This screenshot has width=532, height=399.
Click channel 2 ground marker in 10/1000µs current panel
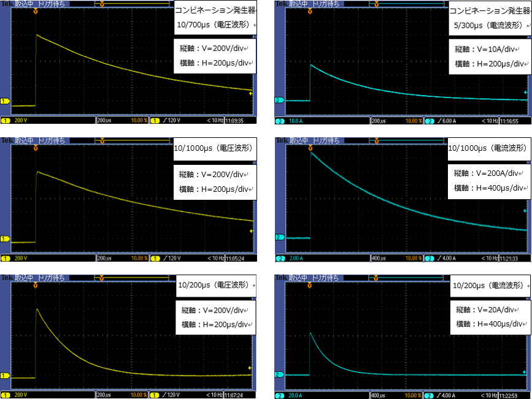279,237
